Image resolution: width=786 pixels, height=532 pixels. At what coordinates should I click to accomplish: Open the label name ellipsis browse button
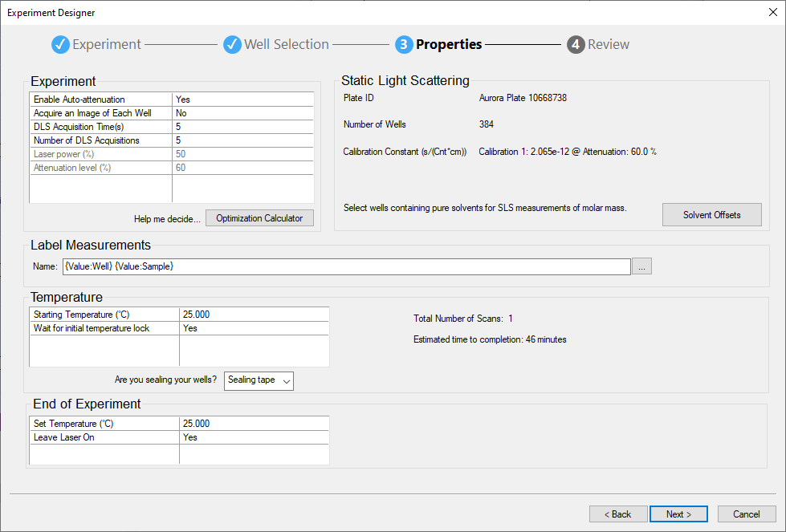click(641, 266)
